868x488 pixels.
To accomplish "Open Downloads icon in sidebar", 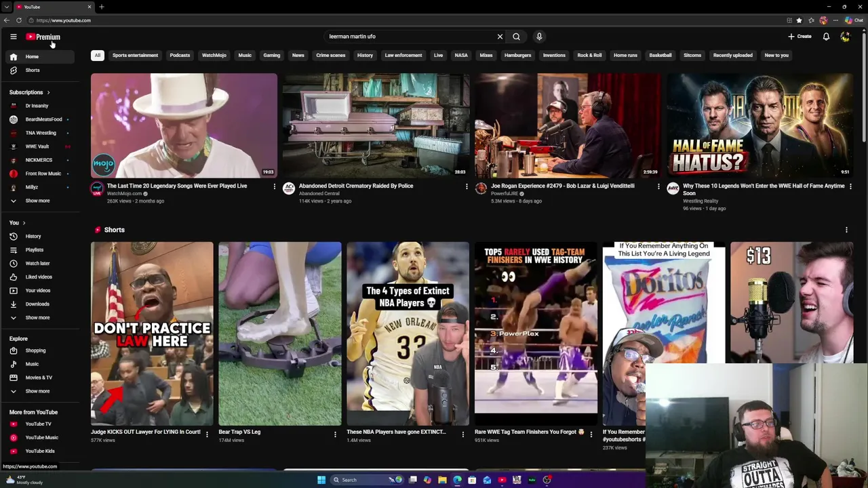I will (13, 304).
